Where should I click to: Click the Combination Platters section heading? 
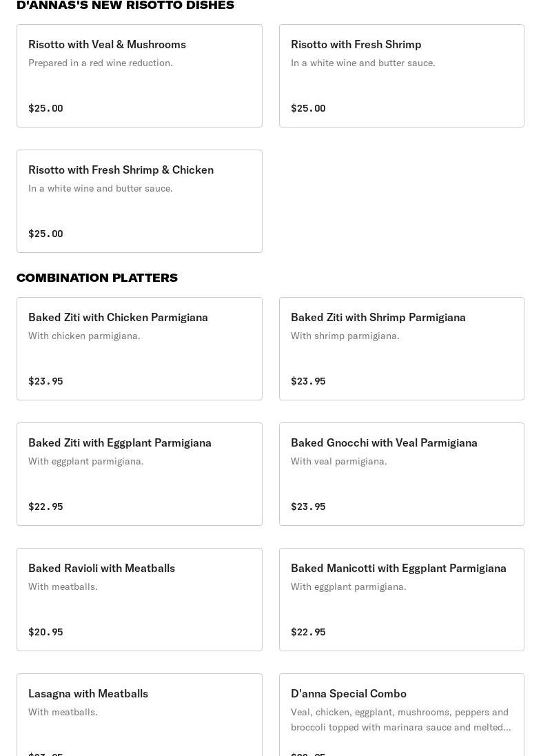tap(97, 278)
